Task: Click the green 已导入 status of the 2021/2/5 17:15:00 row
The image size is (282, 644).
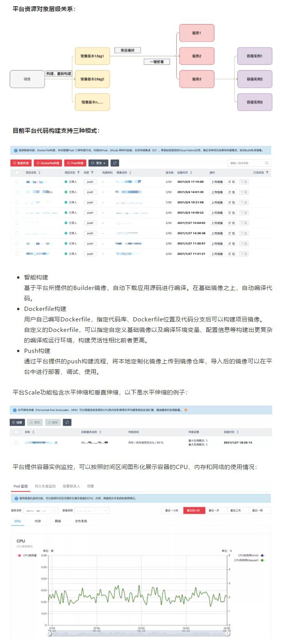Action: tap(71, 182)
